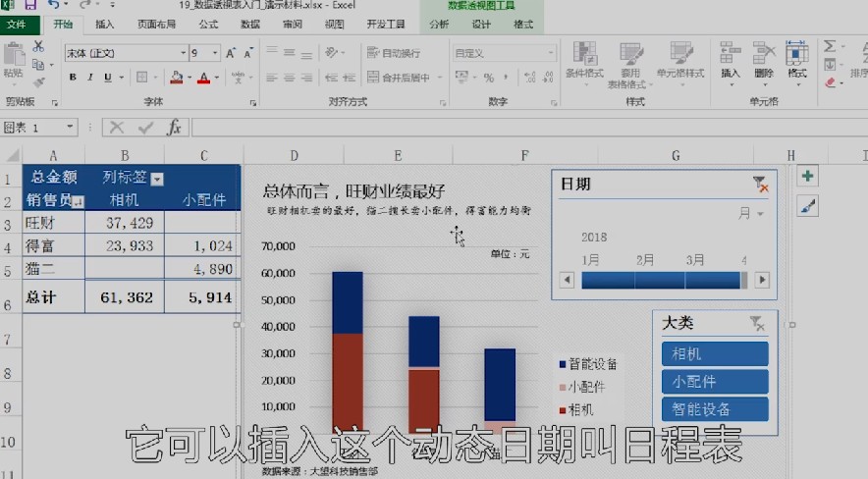
Task: Switch to the 公式 tab
Action: [208, 25]
